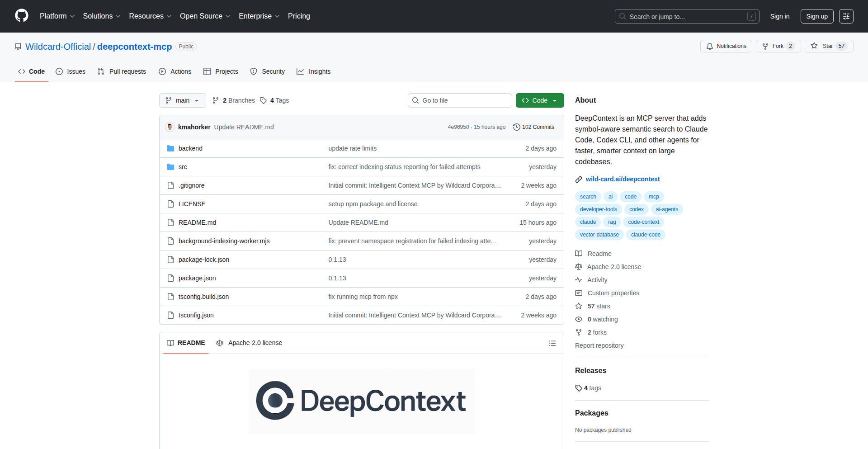
Task: Expand the Enterprise menu
Action: [x=259, y=16]
